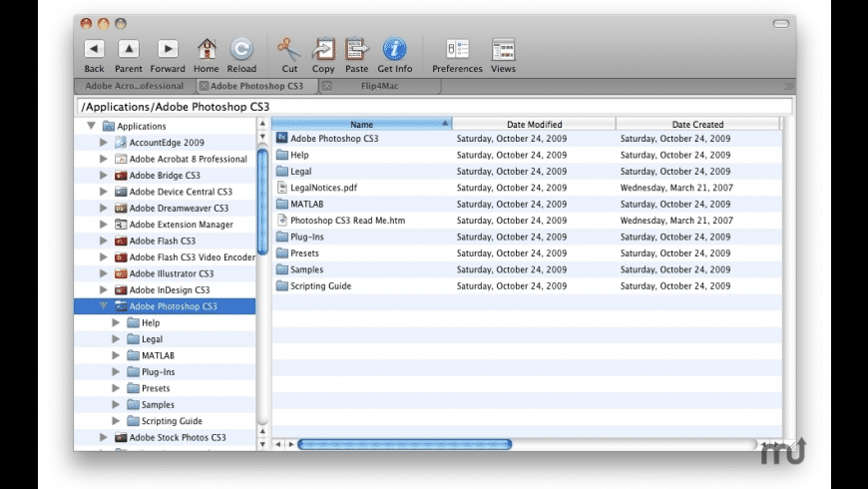Go to Home folder icon
The width and height of the screenshot is (868, 489).
point(207,49)
